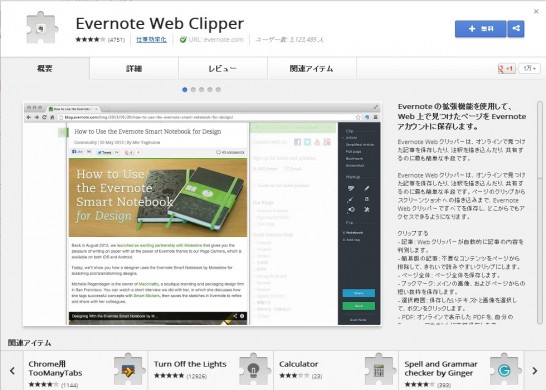The height and width of the screenshot is (390, 546).
Task: Click the 関連アイテム section heading
Action: 30,343
